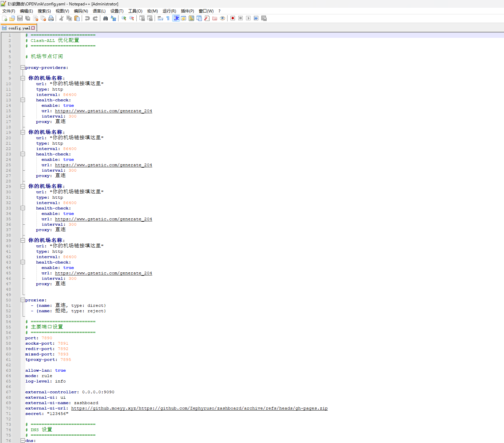504x443 pixels.
Task: Click the 0.0.0.0:9090 controller value
Action: tap(98, 392)
